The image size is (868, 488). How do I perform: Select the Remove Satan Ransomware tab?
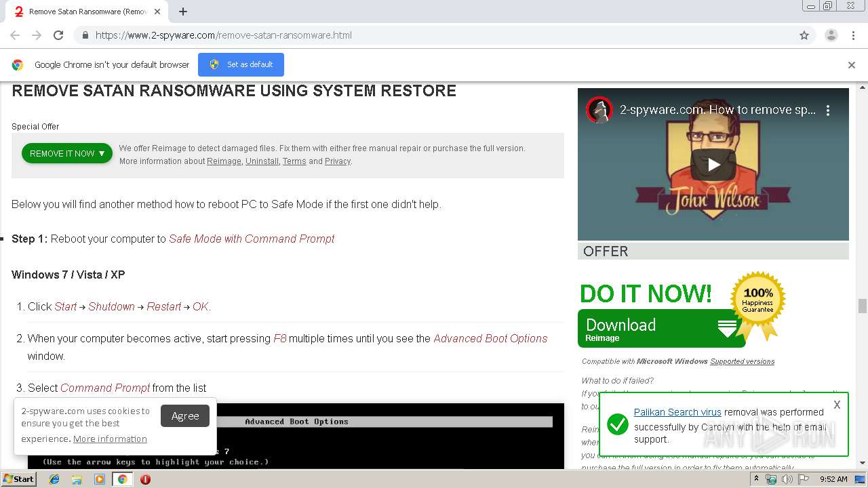(x=88, y=12)
